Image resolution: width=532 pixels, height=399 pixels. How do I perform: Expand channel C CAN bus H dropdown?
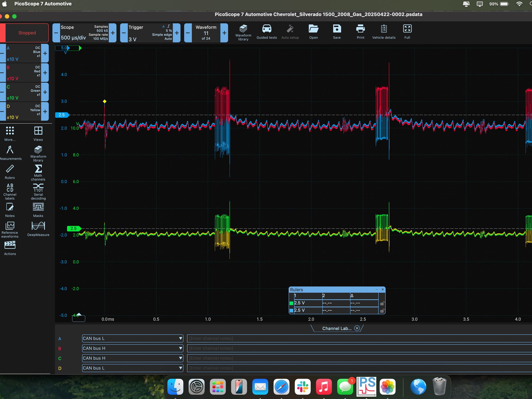[180, 358]
